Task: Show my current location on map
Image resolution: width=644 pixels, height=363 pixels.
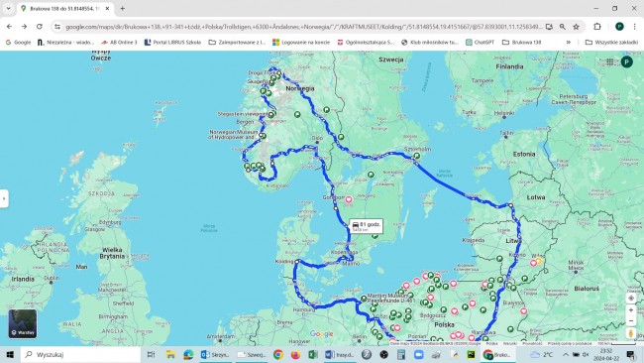Action: click(x=631, y=298)
